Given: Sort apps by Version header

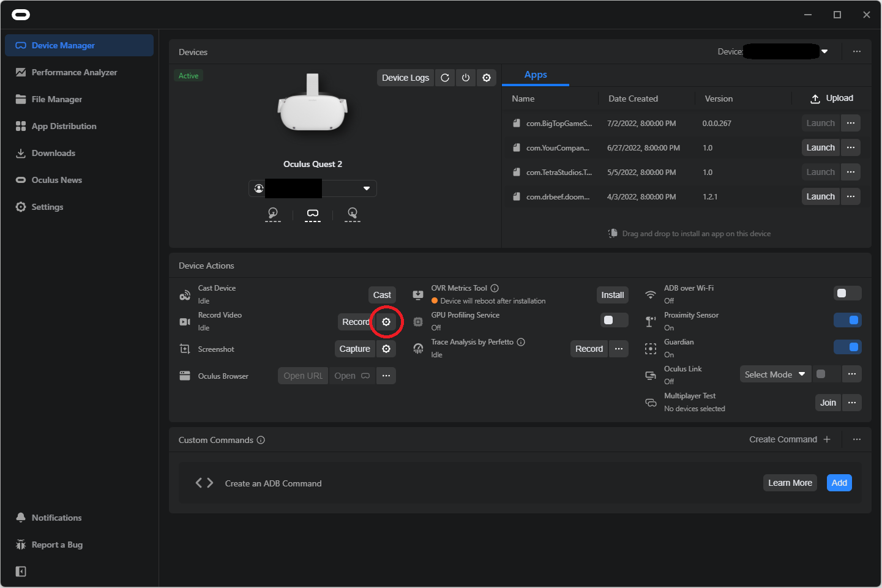Looking at the screenshot, I should pyautogui.click(x=719, y=99).
